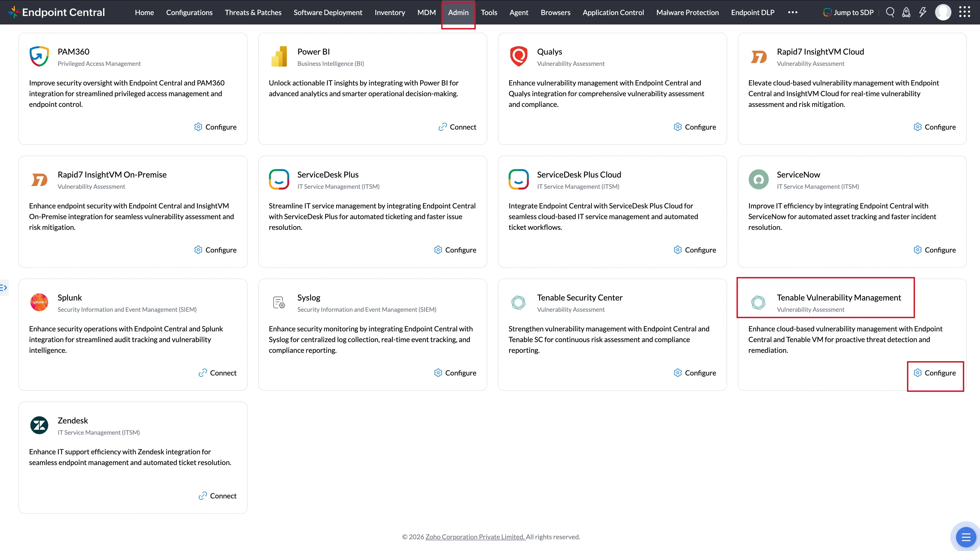980x551 pixels.
Task: Click the Qualys logo icon
Action: (519, 56)
